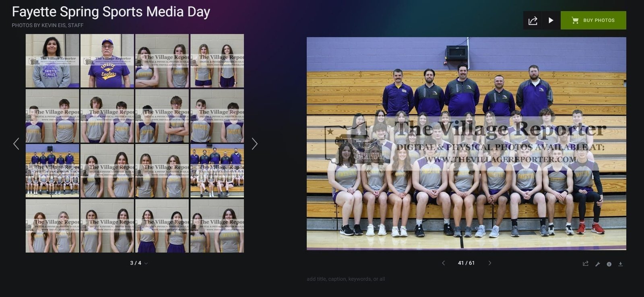Go to previous thumbnail page arrow

point(16,144)
